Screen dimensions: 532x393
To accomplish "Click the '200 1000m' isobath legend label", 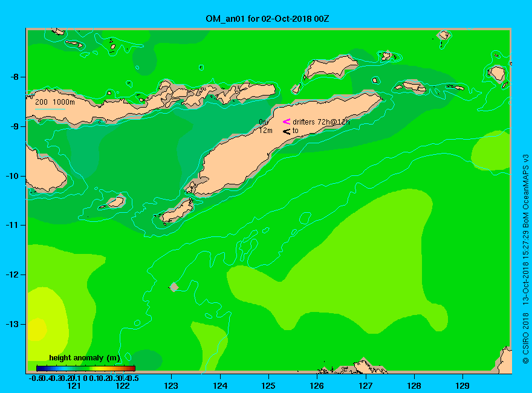I will pyautogui.click(x=55, y=102).
